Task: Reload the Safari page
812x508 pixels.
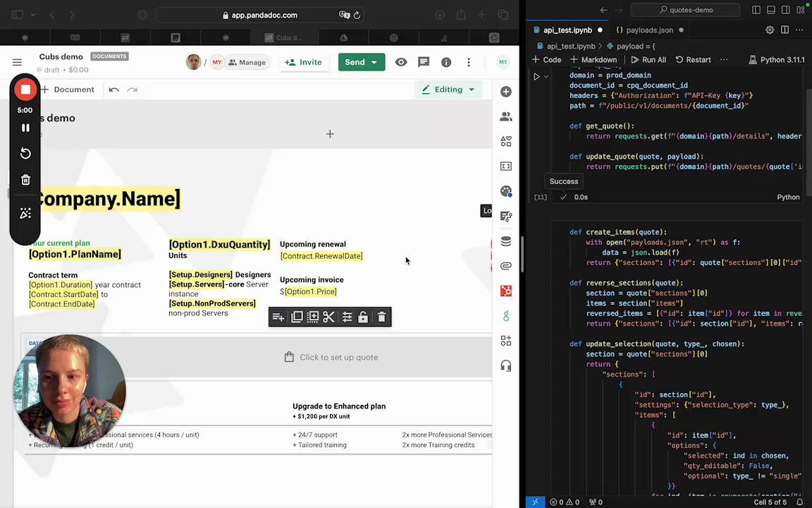Action: (x=357, y=15)
